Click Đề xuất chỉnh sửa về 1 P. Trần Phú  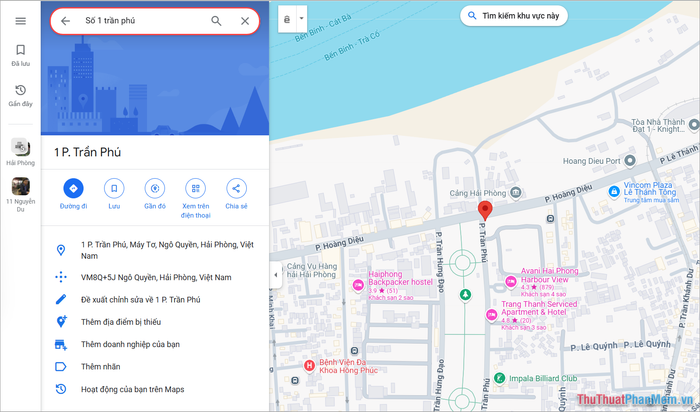coord(141,300)
